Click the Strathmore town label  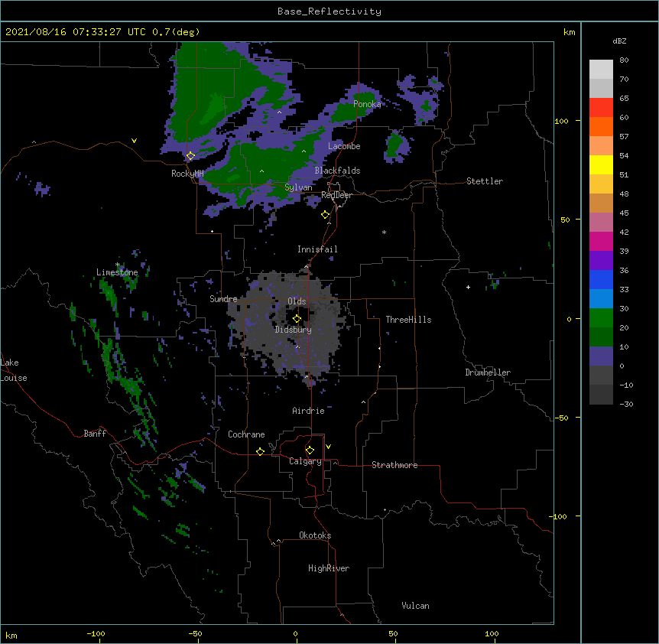click(394, 465)
